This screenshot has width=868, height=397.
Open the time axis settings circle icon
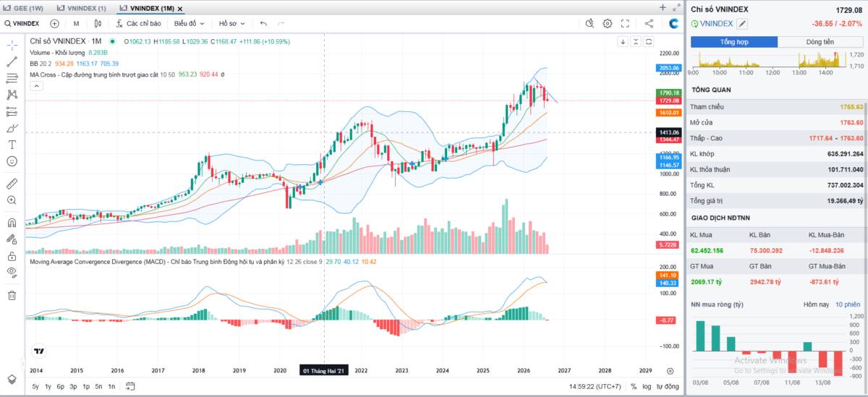pyautogui.click(x=670, y=370)
